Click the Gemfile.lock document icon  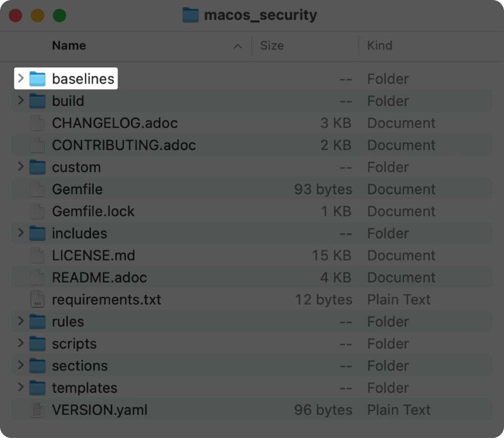pyautogui.click(x=37, y=211)
